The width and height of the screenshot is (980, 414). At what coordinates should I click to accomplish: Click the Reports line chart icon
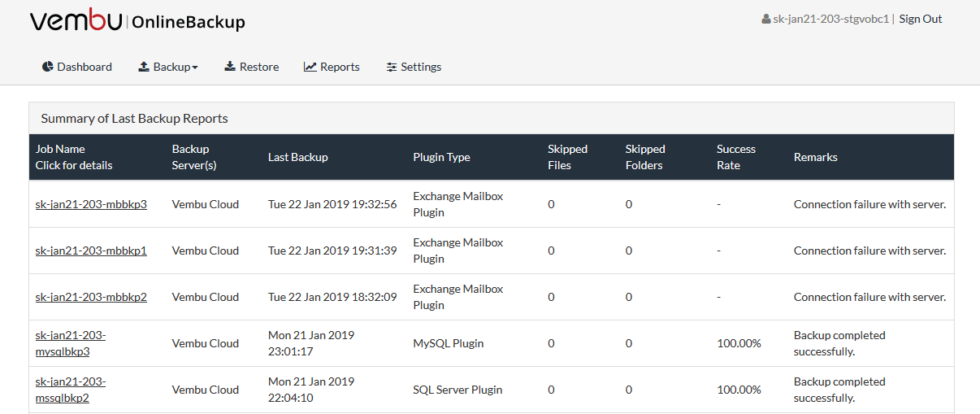click(310, 67)
